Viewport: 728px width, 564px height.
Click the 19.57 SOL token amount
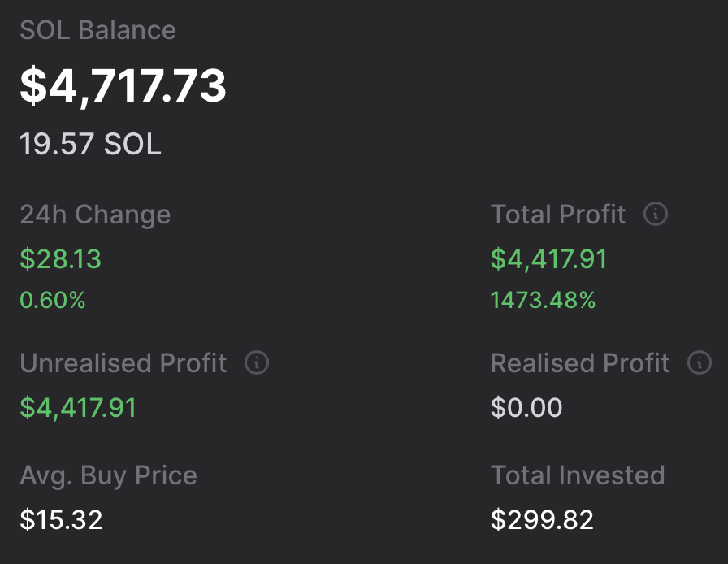coord(90,145)
